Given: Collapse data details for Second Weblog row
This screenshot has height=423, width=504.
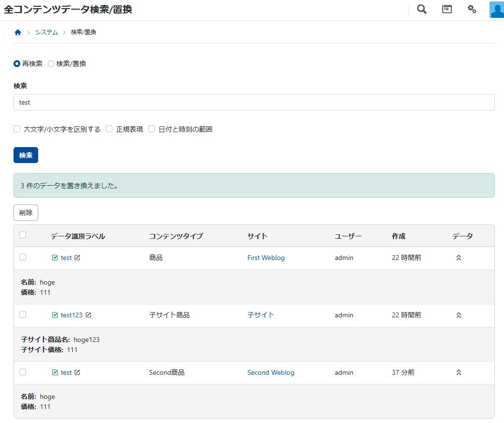Looking at the screenshot, I should pos(459,372).
